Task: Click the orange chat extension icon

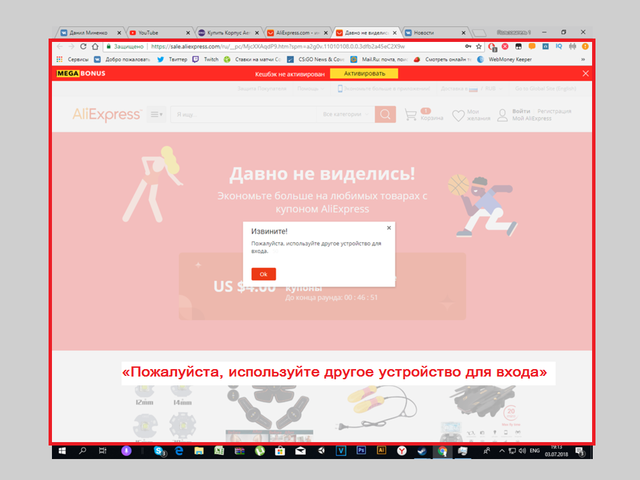Action: tap(532, 47)
